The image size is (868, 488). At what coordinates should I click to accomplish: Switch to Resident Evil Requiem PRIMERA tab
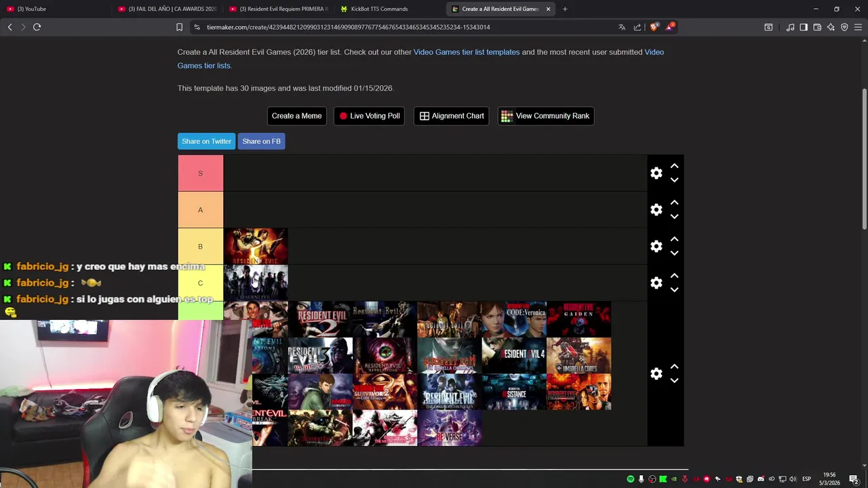click(278, 9)
